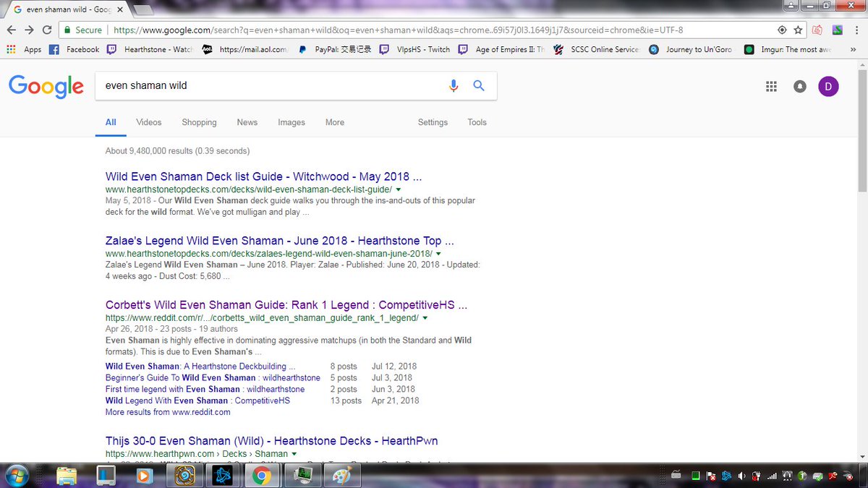Open search Tools
The height and width of the screenshot is (488, 868).
(x=477, y=122)
